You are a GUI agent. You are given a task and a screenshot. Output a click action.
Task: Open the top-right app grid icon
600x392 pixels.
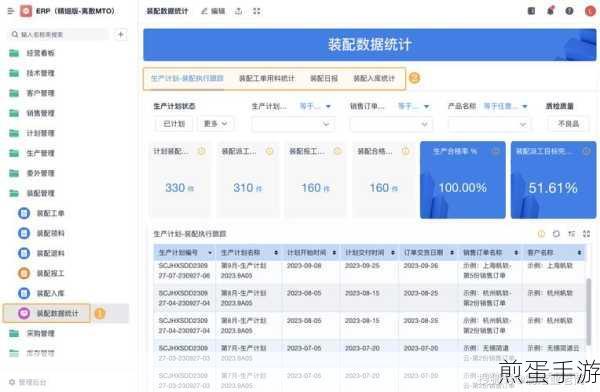pos(531,11)
